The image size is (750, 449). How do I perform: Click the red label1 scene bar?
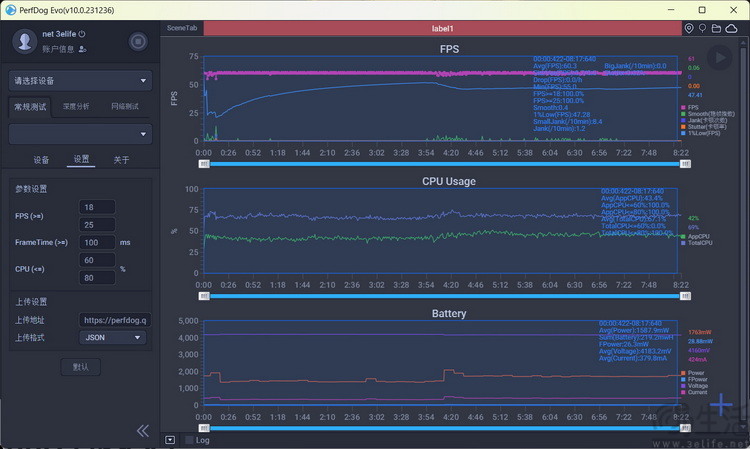442,28
